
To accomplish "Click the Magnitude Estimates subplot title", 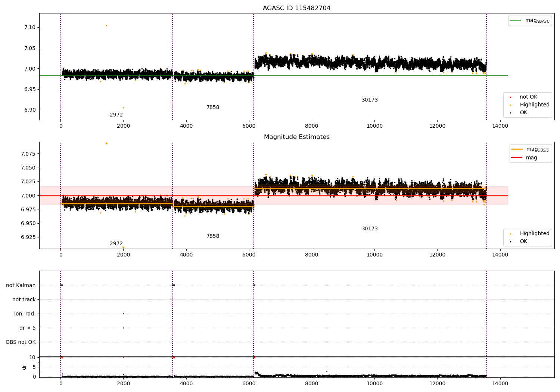I will click(296, 137).
